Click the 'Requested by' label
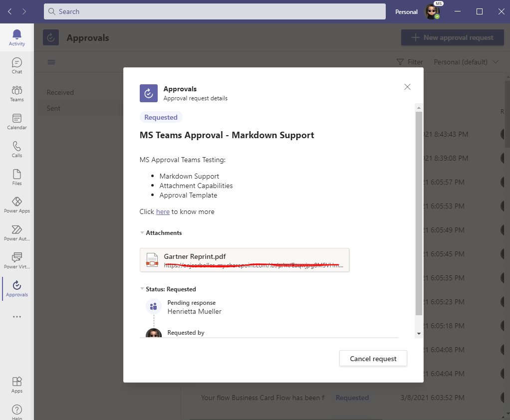510x420 pixels. 186,333
